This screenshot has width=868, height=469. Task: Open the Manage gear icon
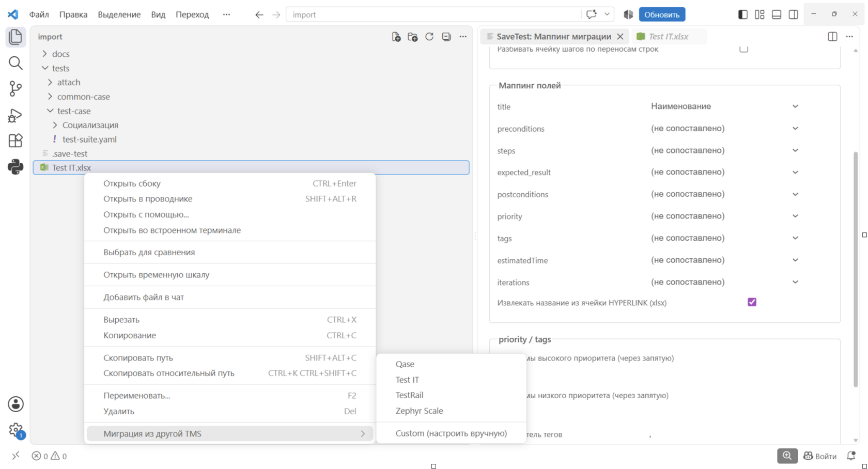[x=16, y=430]
